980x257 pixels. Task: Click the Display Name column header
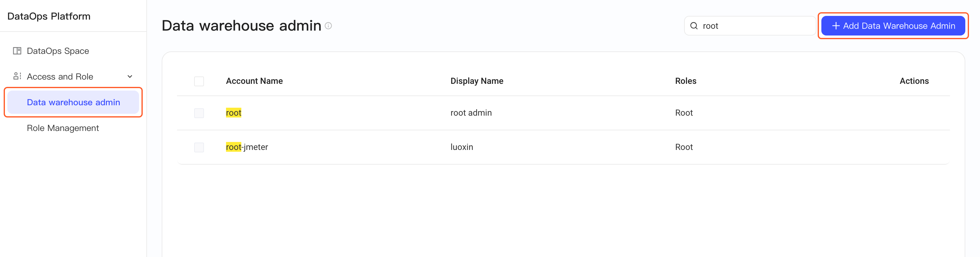click(x=477, y=81)
